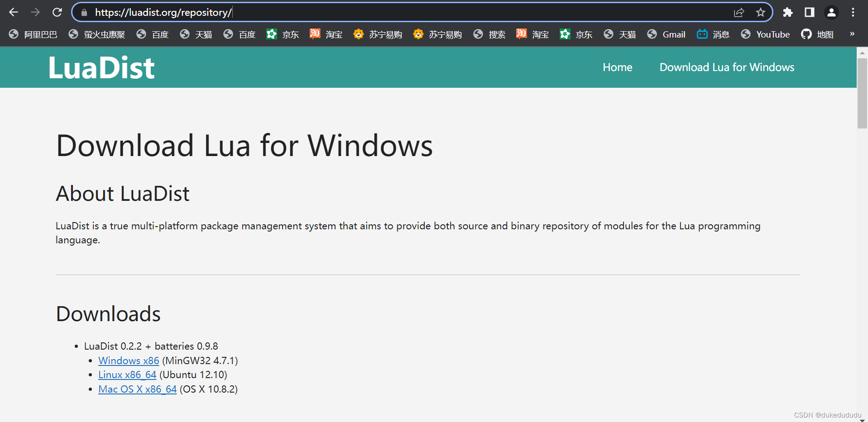Click the browser back arrow
868x422 pixels.
(14, 12)
